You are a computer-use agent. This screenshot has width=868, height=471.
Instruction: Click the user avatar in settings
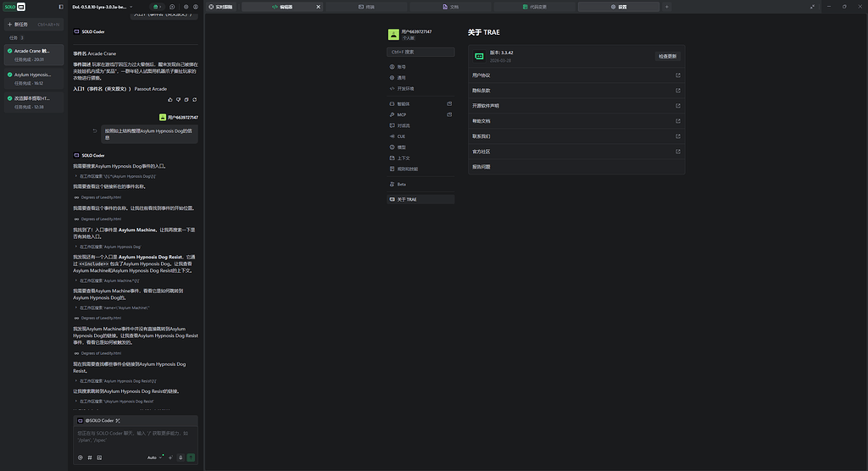393,35
